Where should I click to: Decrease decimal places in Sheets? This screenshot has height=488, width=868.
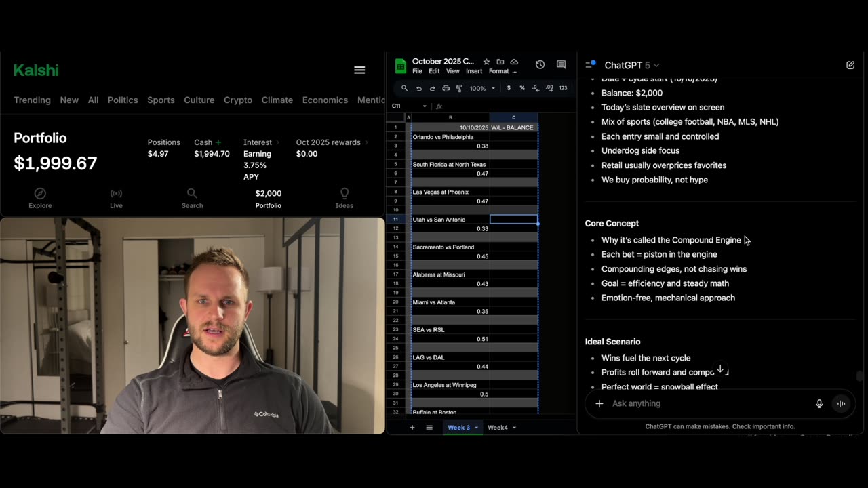point(535,88)
